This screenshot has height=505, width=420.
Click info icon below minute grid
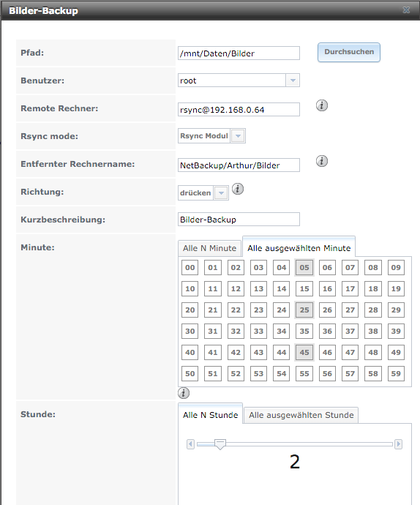click(184, 393)
